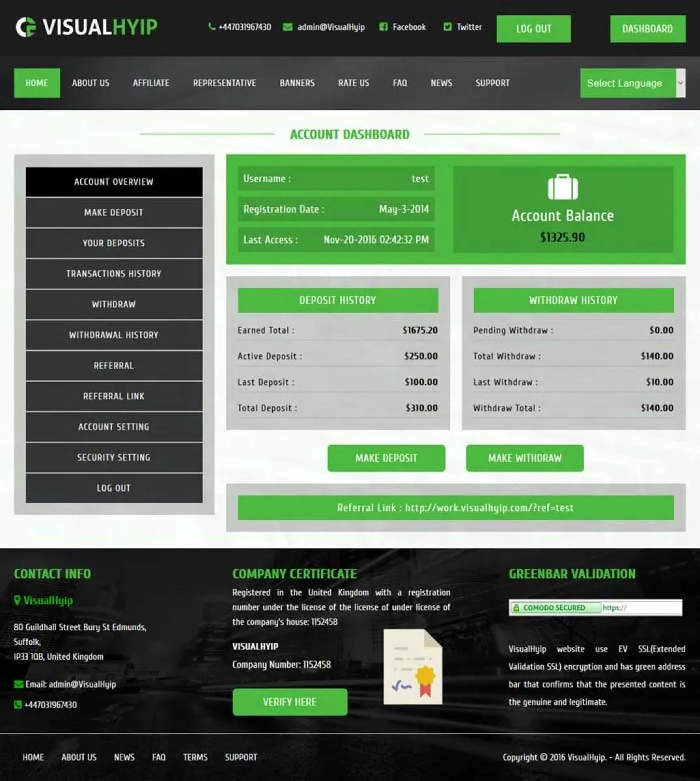Open the Select Language dropdown
Screen dimensions: 700x781
tap(632, 83)
